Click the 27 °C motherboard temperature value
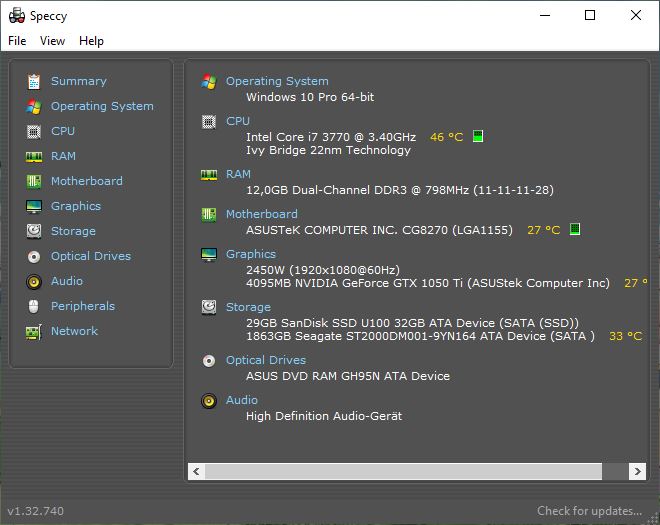 (x=544, y=230)
